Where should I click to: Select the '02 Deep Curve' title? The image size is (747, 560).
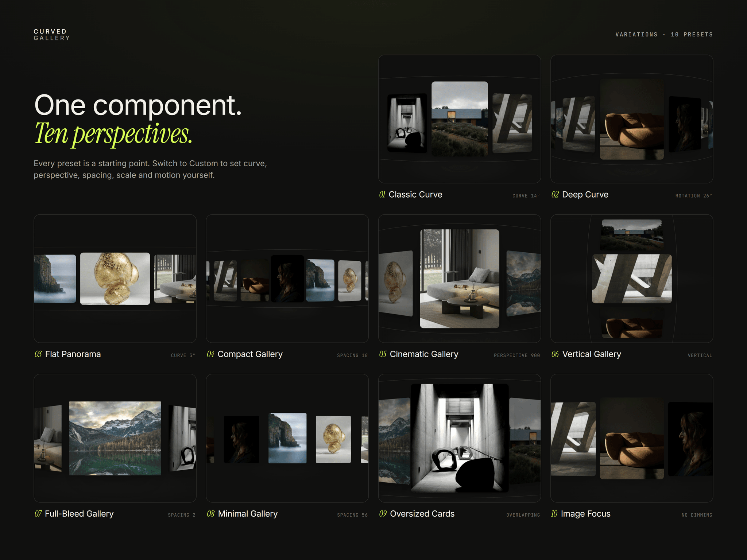(580, 195)
